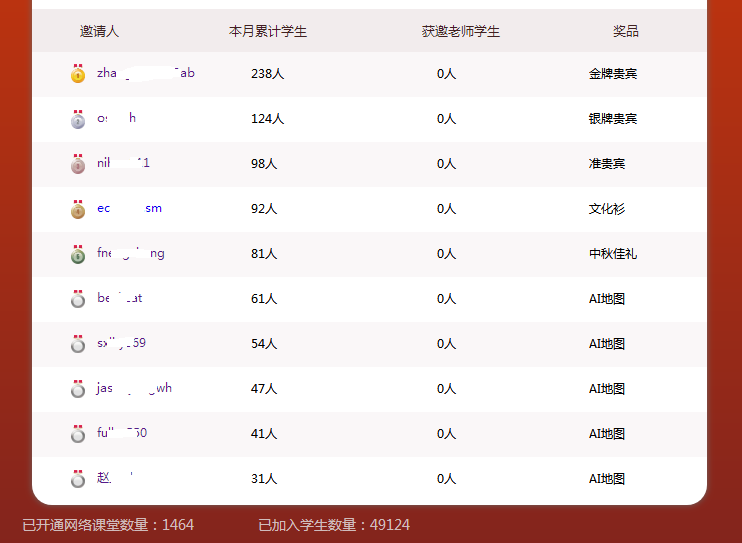Select the 92人 student count cell
The height and width of the screenshot is (543, 742).
click(x=264, y=209)
